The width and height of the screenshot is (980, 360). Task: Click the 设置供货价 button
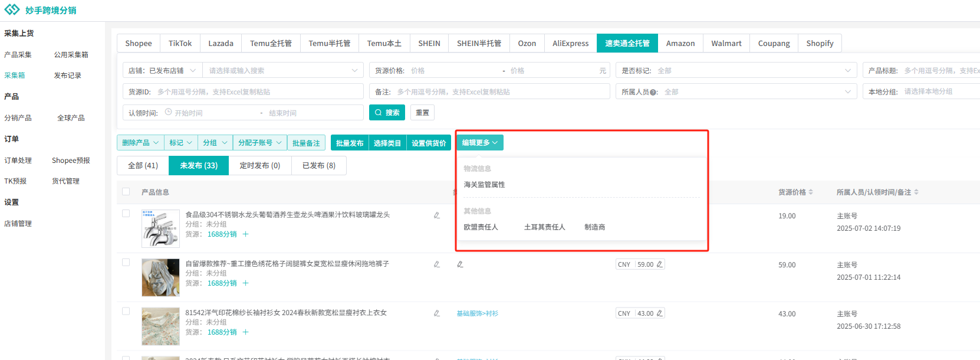coord(429,143)
